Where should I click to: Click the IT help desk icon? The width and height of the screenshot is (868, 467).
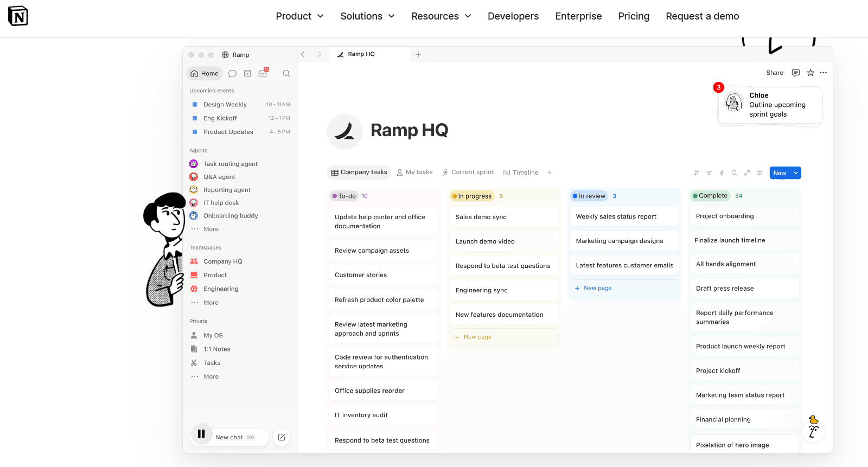[194, 203]
